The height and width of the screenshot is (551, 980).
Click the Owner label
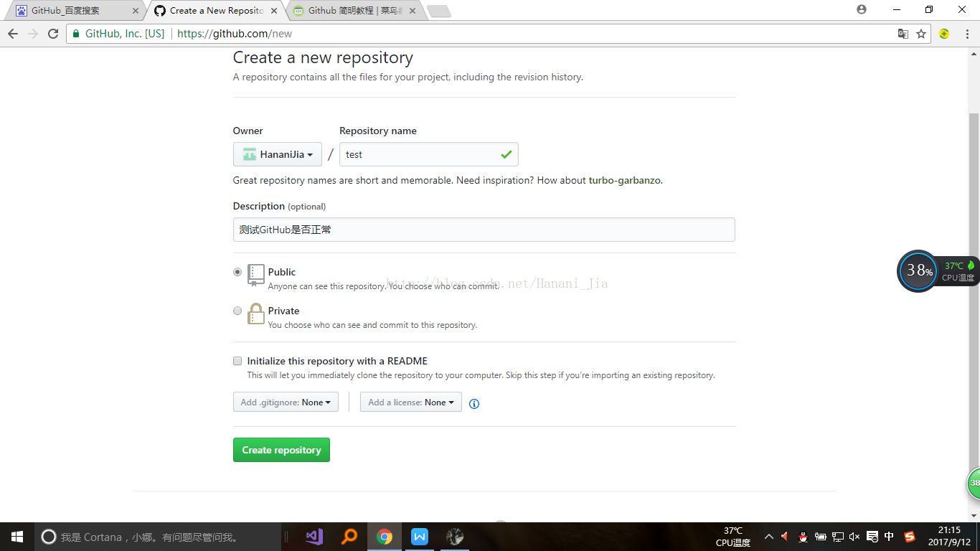[248, 131]
